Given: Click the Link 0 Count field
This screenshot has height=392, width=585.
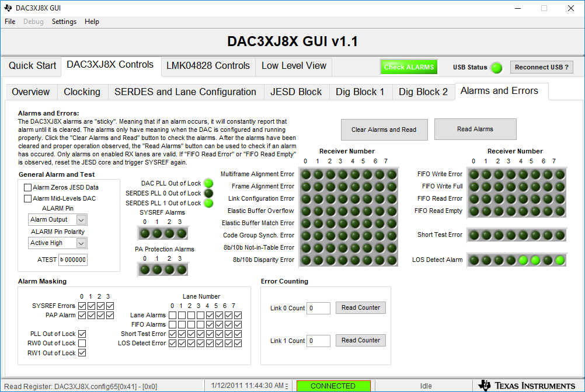Looking at the screenshot, I should pos(318,308).
